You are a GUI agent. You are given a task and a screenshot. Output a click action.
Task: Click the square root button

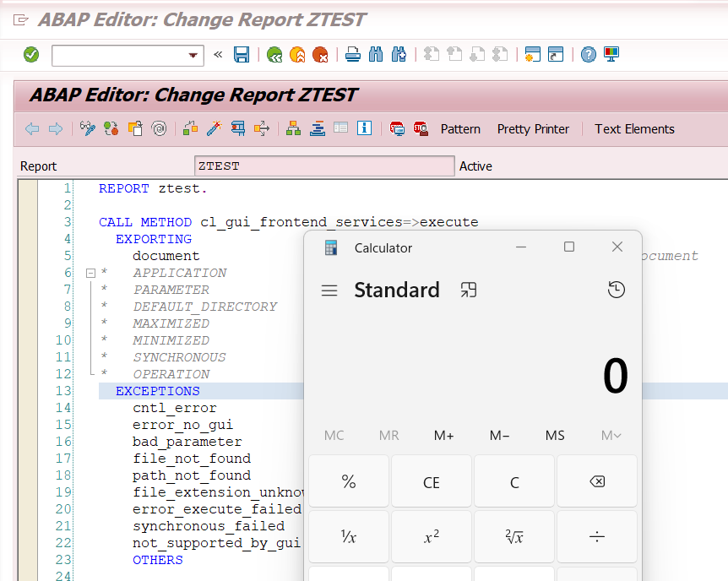tap(514, 537)
